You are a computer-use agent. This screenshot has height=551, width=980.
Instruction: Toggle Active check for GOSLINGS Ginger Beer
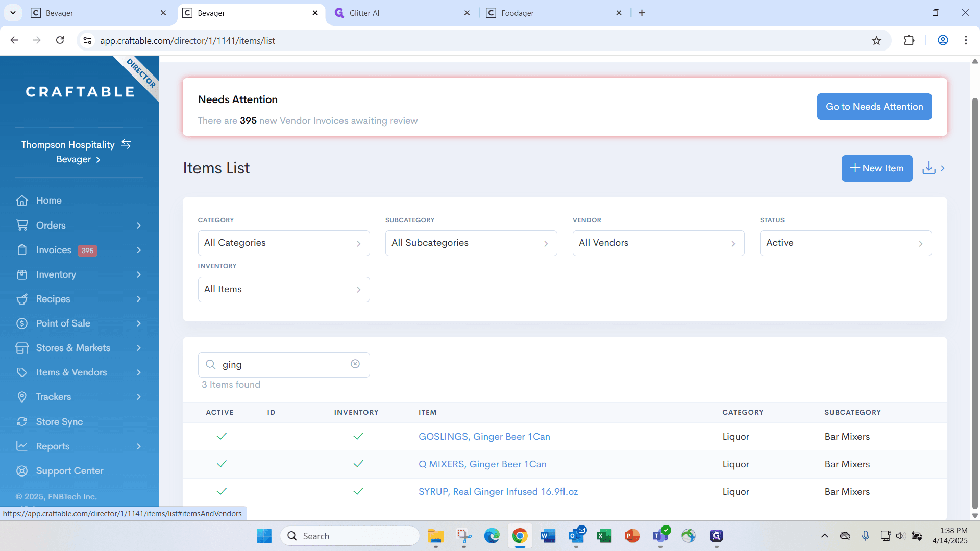(222, 436)
